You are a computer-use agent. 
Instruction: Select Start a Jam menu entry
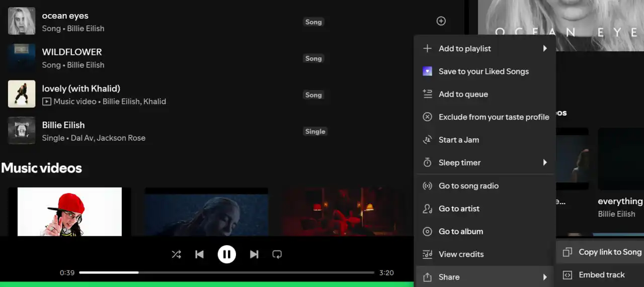(485, 140)
